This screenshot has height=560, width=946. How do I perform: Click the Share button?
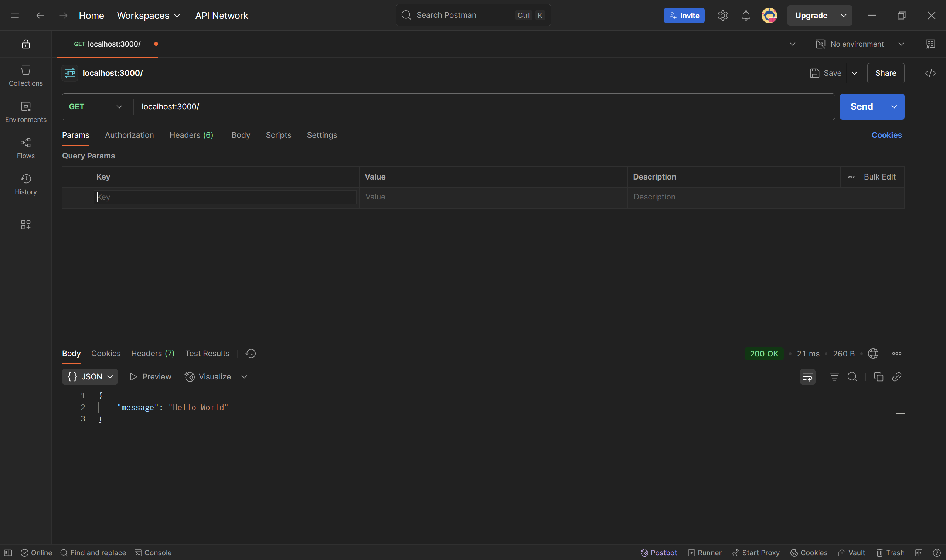coord(886,73)
